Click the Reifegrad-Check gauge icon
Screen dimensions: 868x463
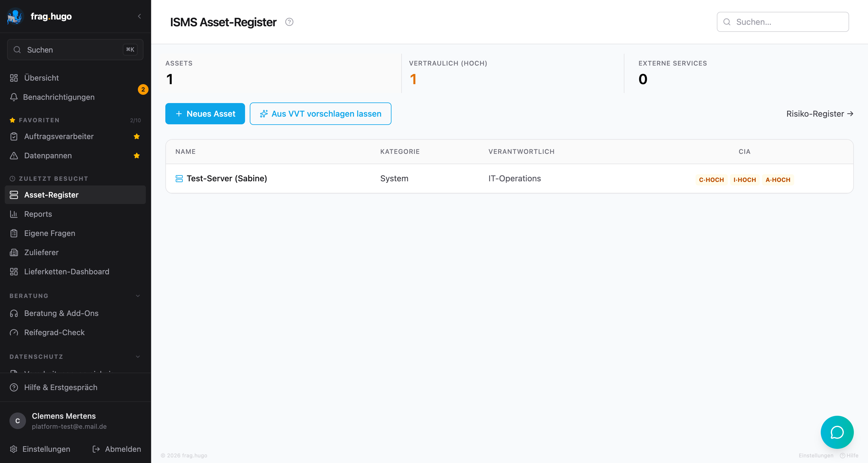(x=14, y=332)
